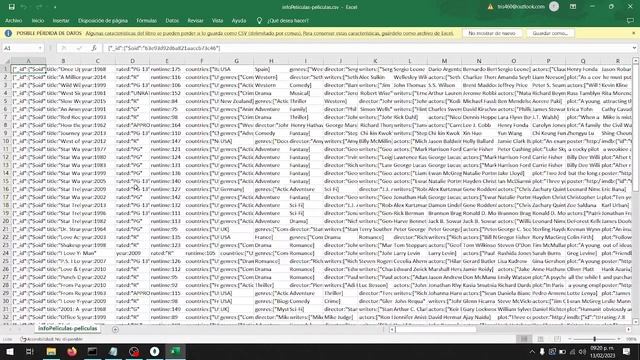This screenshot has height=360, width=640.
Task: Click the Save icon in the quick access toolbar
Action: click(11, 7)
